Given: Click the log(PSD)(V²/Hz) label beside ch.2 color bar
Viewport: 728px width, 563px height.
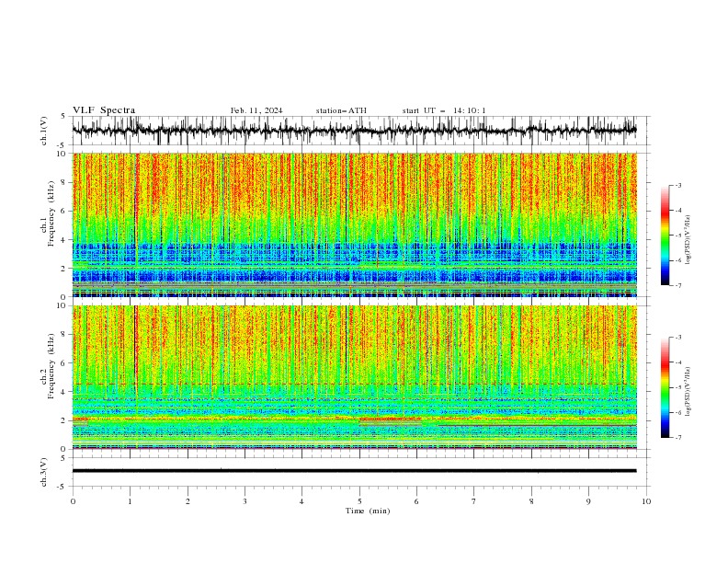Looking at the screenshot, I should [x=688, y=392].
